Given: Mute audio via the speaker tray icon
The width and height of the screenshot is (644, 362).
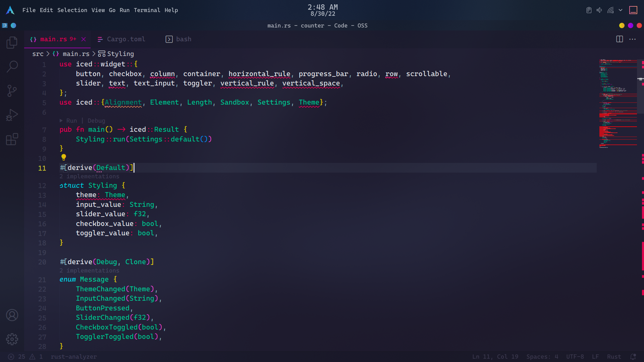Looking at the screenshot, I should click(x=599, y=10).
